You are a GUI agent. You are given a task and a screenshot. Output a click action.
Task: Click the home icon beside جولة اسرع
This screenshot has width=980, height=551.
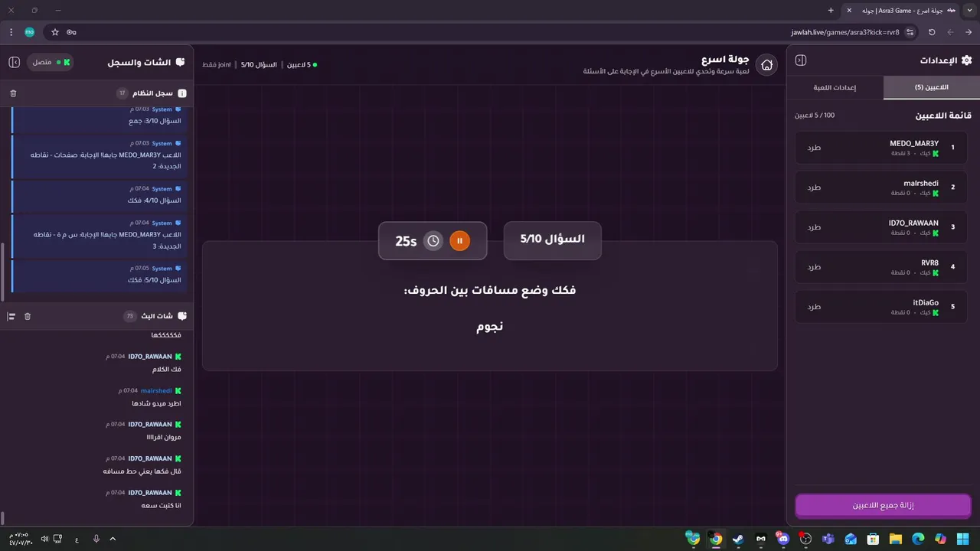click(x=766, y=65)
